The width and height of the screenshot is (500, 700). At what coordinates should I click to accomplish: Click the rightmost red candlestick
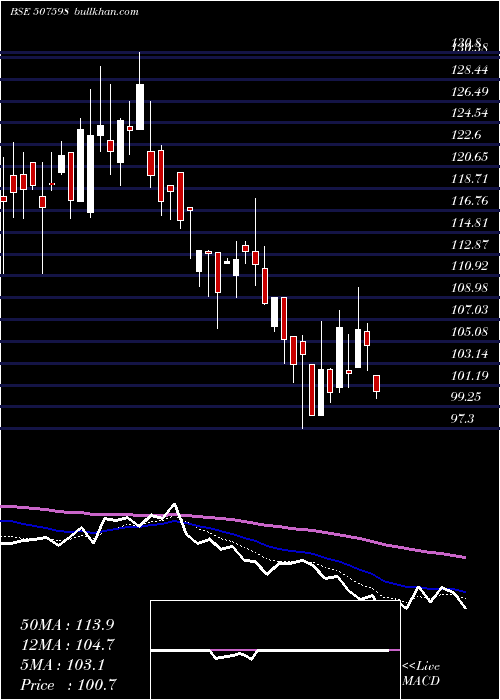(x=376, y=383)
